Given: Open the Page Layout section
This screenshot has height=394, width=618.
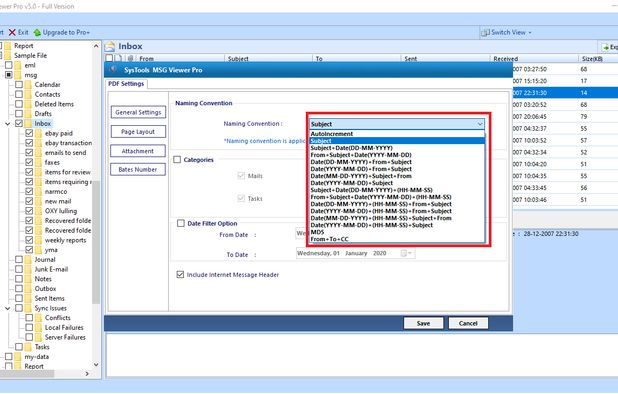Looking at the screenshot, I should tap(138, 132).
